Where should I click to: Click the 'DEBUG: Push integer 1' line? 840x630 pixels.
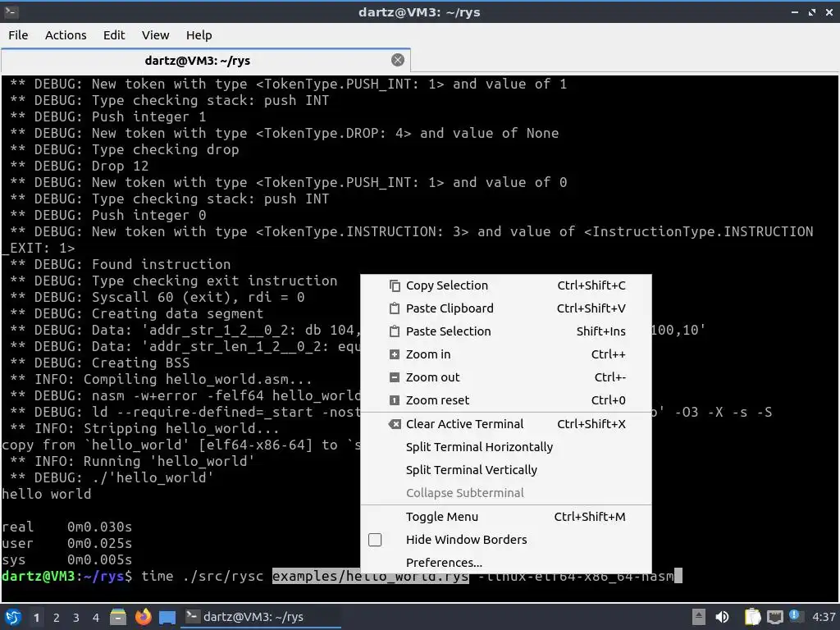[107, 116]
